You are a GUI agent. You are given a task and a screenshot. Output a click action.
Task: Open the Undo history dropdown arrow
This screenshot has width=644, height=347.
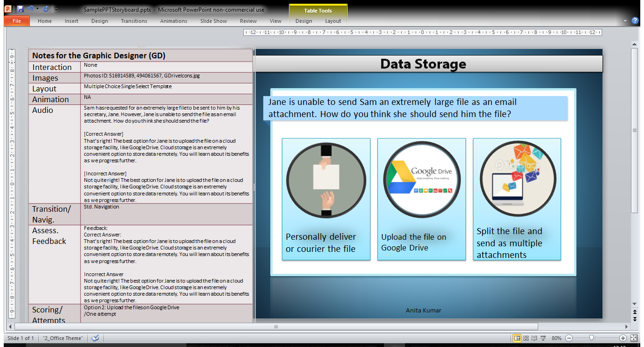pyautogui.click(x=37, y=9)
